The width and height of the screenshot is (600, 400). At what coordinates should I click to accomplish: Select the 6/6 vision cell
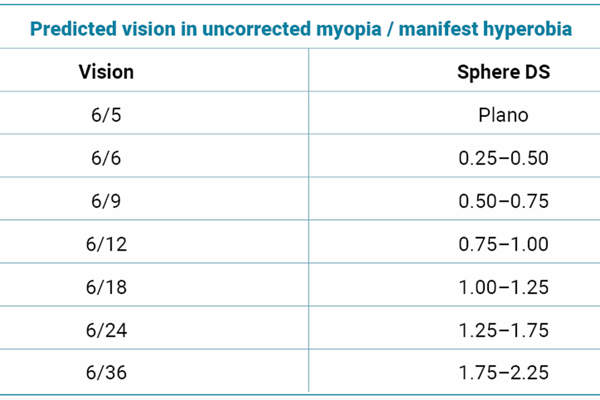pos(105,158)
